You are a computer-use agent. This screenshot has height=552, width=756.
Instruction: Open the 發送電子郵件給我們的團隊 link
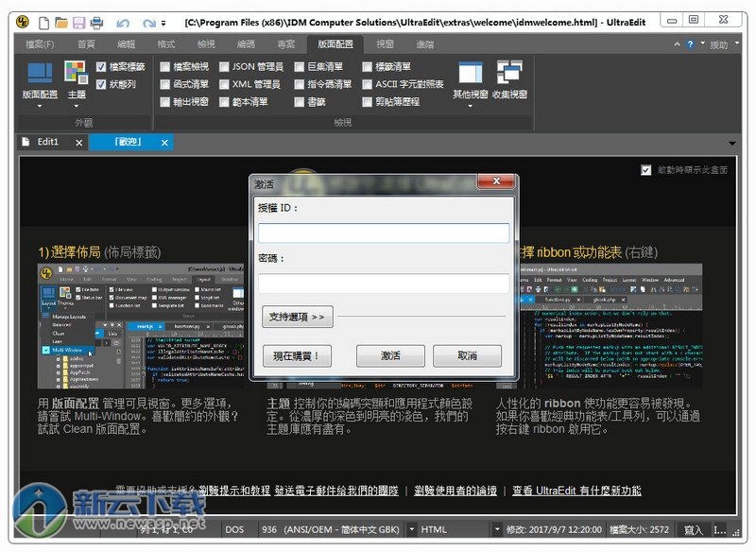point(336,491)
